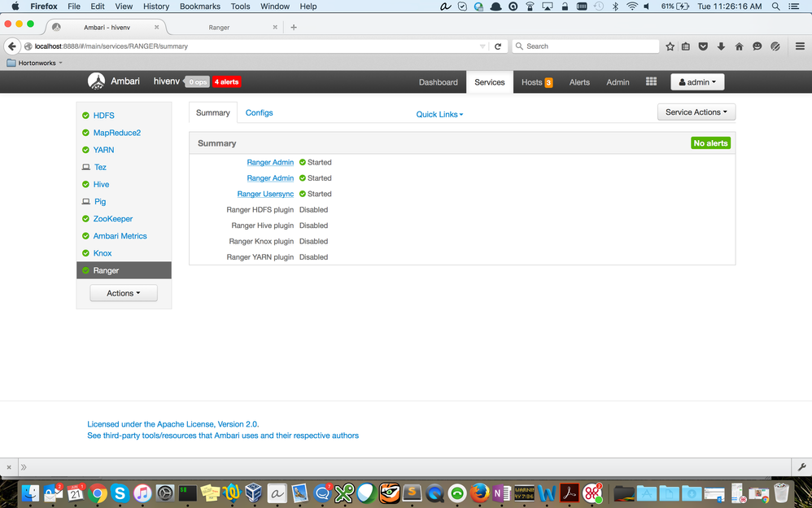Image resolution: width=812 pixels, height=508 pixels.
Task: Switch to the Configs tab
Action: (259, 112)
